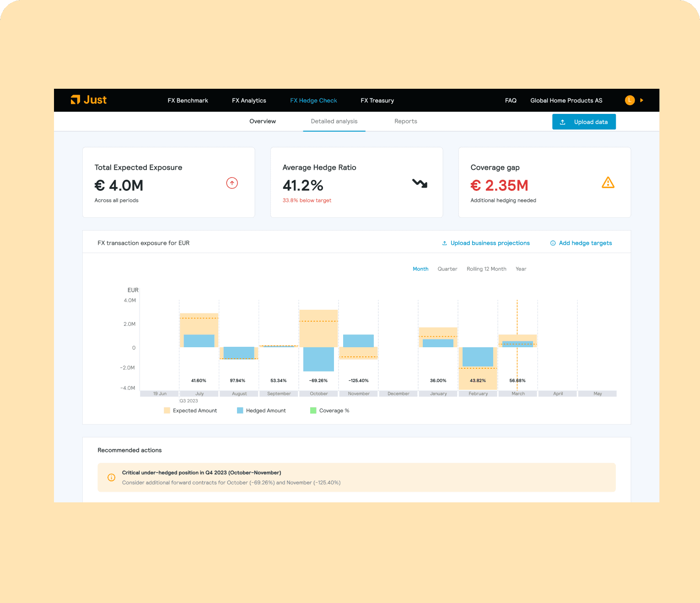Click Global Home Products AS company name
700x603 pixels.
[566, 100]
